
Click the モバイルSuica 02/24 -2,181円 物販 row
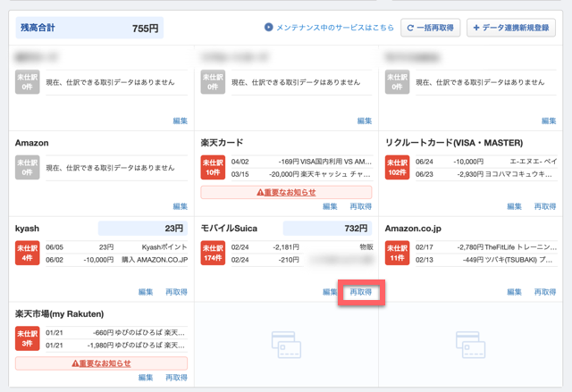(301, 247)
